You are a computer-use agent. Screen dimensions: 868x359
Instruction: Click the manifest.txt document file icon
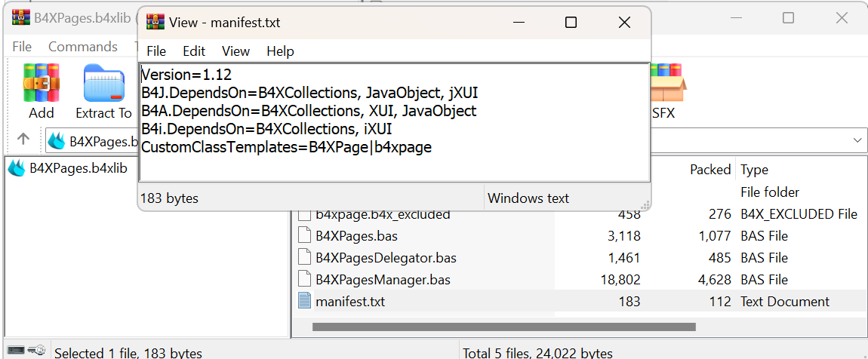point(304,302)
